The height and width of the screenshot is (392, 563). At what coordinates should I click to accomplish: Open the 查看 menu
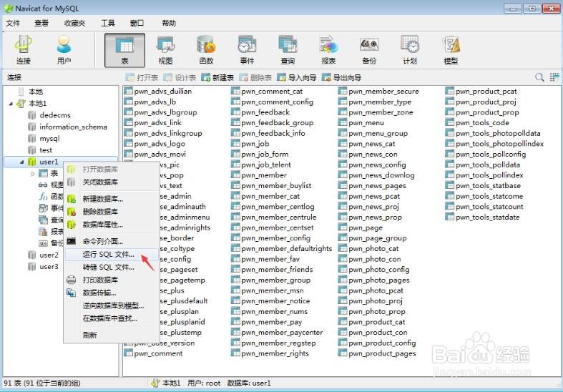[41, 24]
